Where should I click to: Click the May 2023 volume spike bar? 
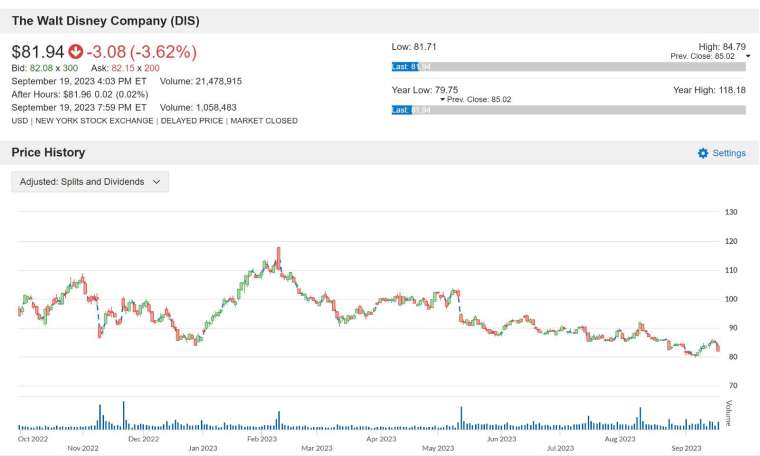pyautogui.click(x=461, y=418)
